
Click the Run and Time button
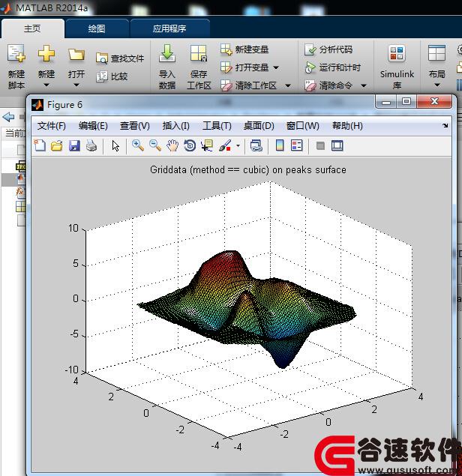coord(332,67)
